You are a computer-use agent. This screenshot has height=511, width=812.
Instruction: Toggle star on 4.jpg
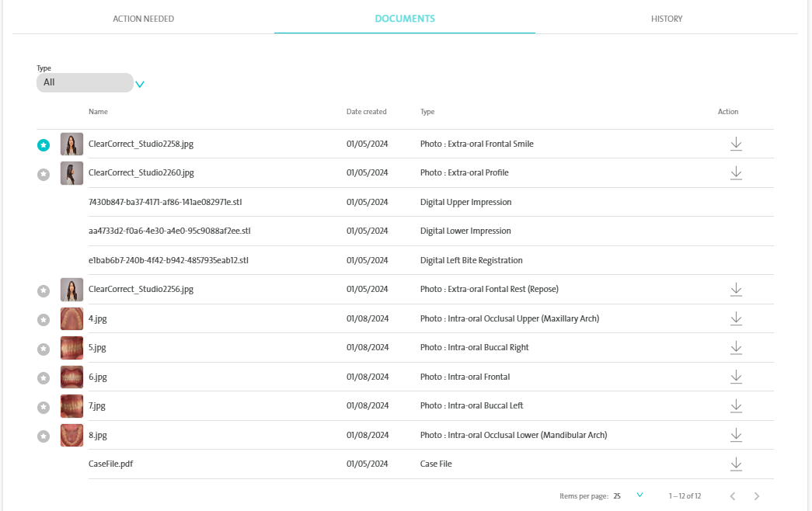point(44,320)
